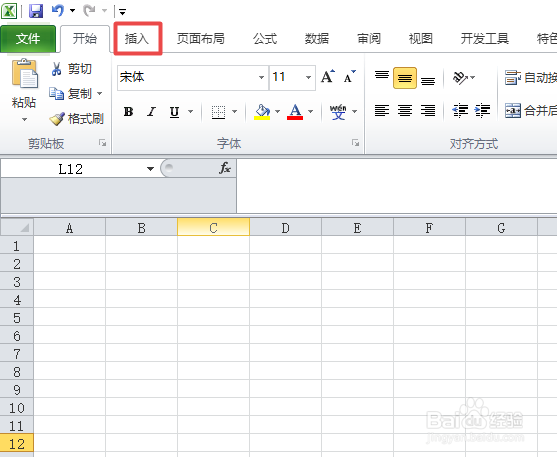Decrease font size with small A icon

(349, 77)
